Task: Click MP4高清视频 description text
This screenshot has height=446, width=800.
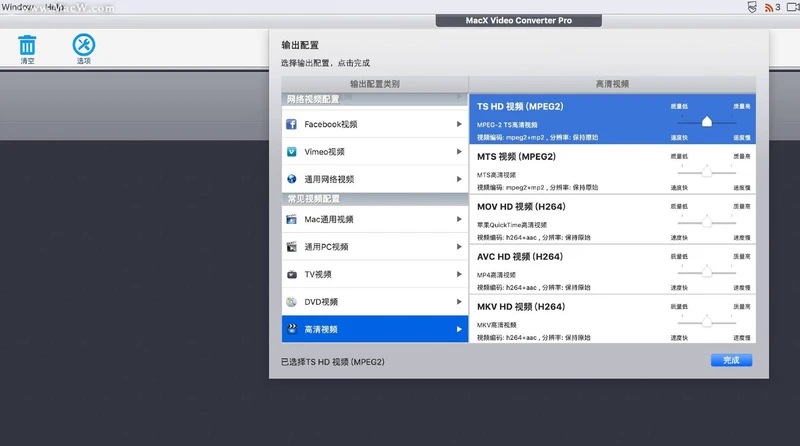Action: tap(496, 275)
